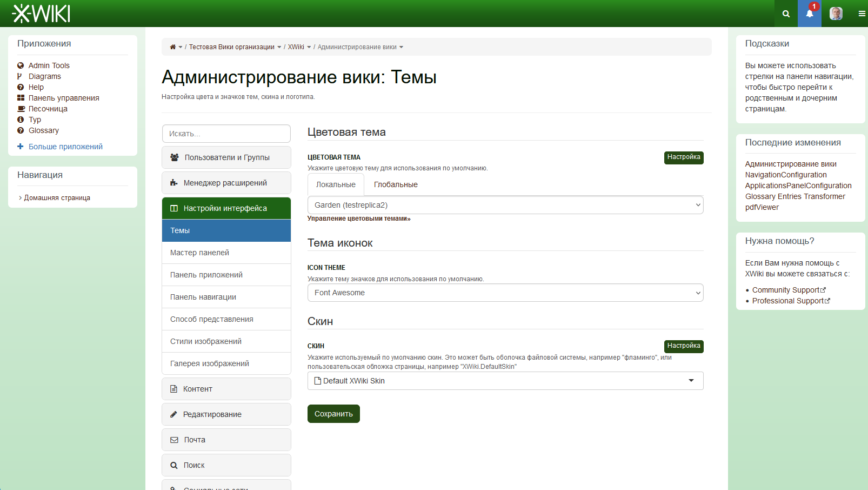
Task: Open Glossary application
Action: click(x=44, y=130)
